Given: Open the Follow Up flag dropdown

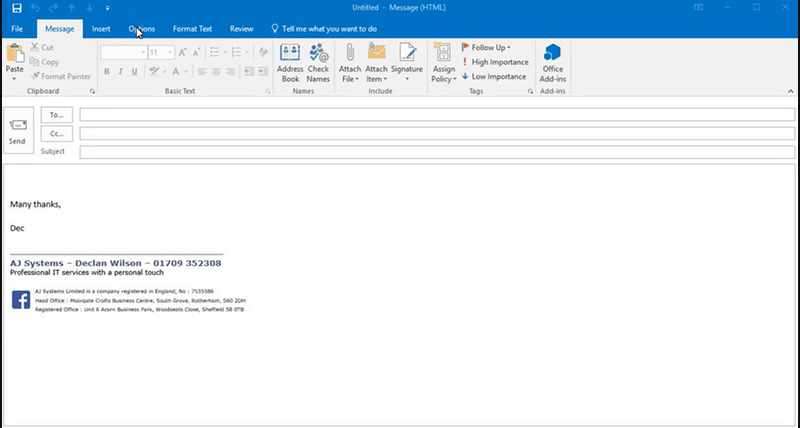Looking at the screenshot, I should (x=490, y=47).
